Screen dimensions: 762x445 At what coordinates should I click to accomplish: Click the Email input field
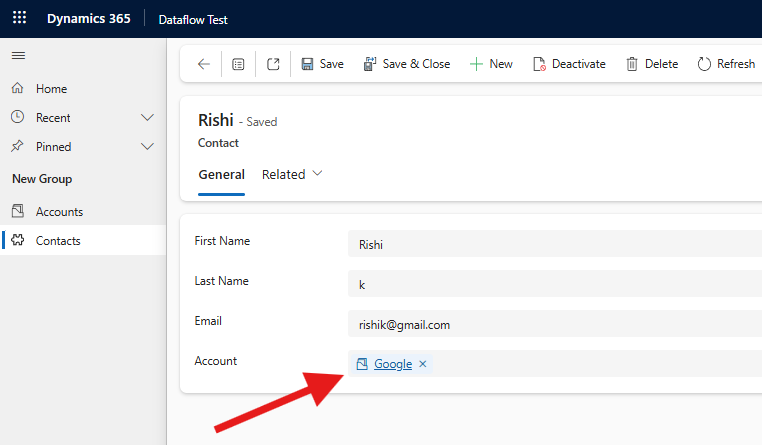[550, 324]
